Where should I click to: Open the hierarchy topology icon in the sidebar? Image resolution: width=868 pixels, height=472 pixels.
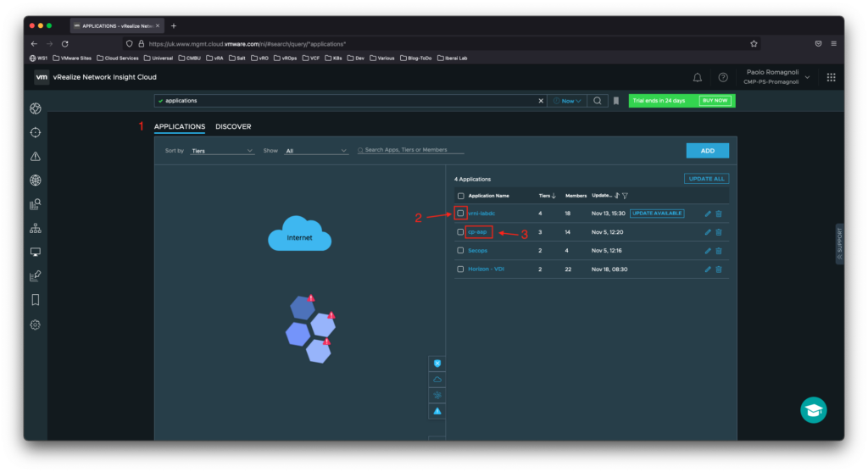coord(36,228)
